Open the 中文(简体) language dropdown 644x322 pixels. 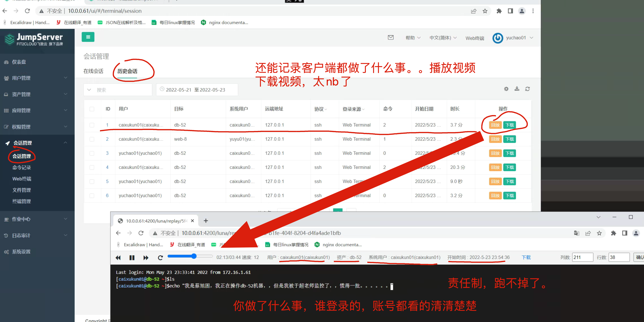point(443,38)
